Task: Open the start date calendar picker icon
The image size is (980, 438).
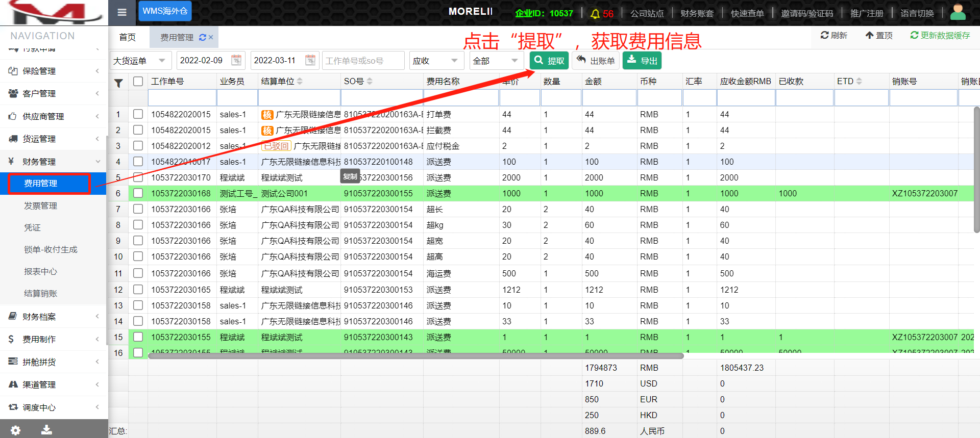Action: click(236, 61)
